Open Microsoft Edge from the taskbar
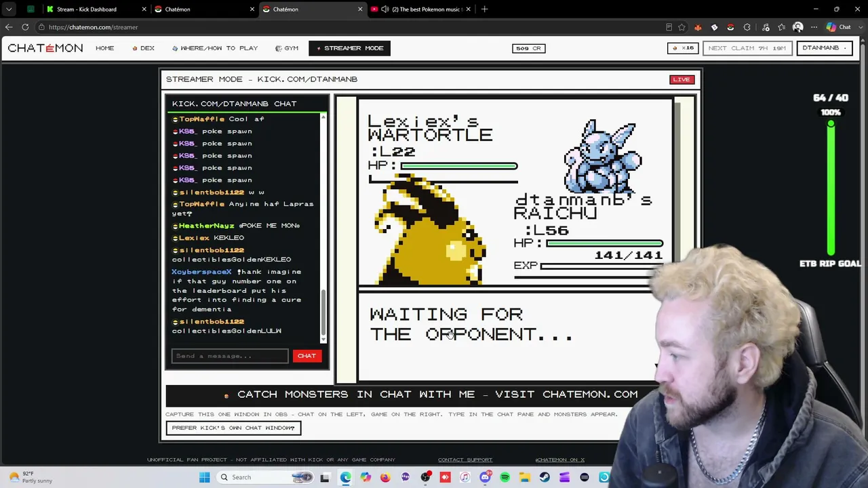Screen dimensions: 868x488 click(x=346, y=477)
